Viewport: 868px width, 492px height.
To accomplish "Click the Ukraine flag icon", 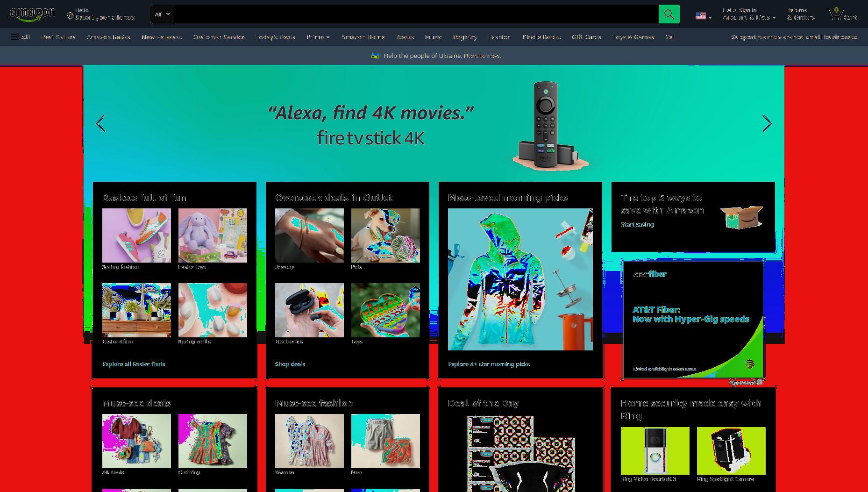I will click(375, 56).
